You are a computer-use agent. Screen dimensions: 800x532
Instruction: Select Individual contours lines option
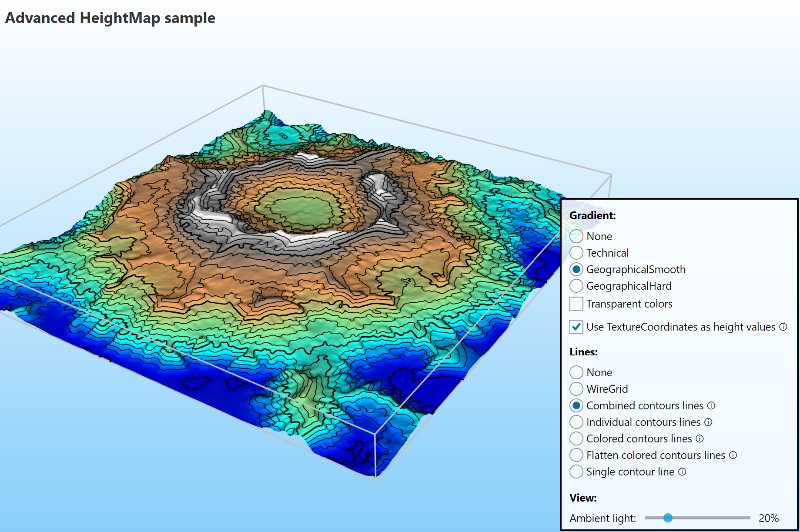point(576,422)
